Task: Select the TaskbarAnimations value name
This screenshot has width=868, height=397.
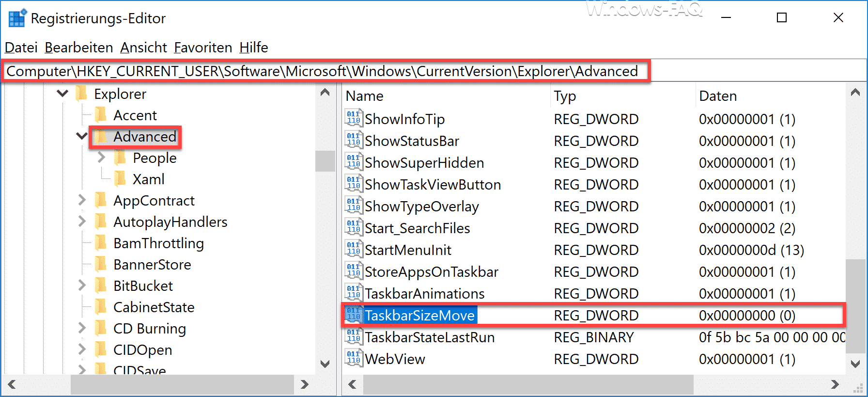Action: 425,294
